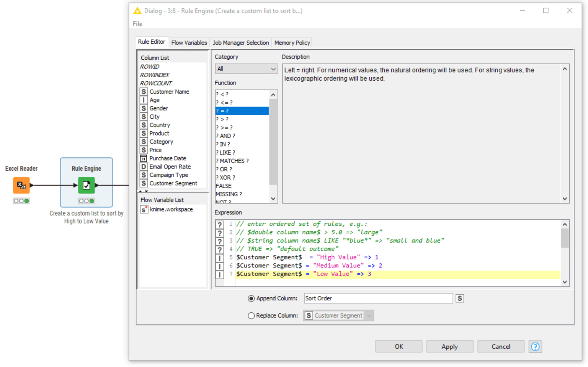Click the Excel Reader node icon
This screenshot has height=367, width=588.
(21, 185)
